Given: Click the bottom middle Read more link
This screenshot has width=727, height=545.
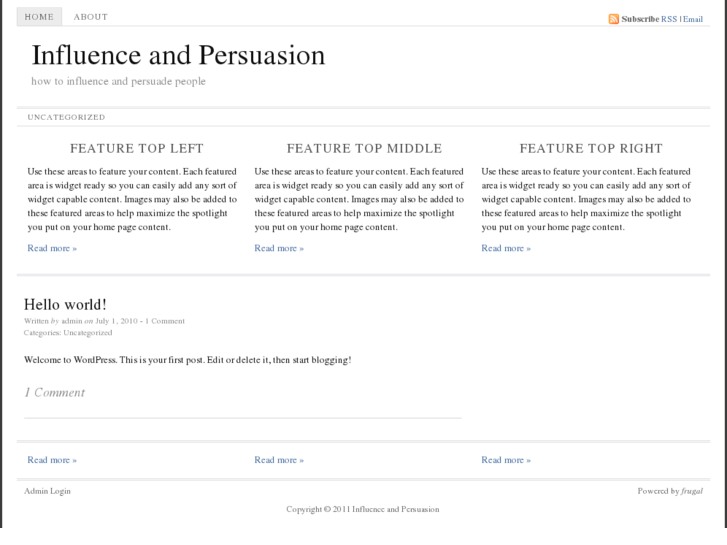Looking at the screenshot, I should (279, 460).
